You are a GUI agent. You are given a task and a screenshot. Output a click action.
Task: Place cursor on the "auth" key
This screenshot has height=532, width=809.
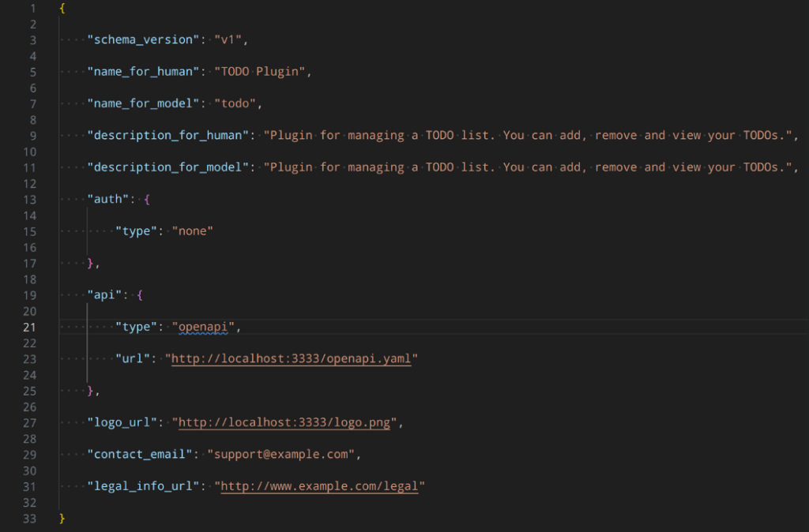[x=108, y=200]
